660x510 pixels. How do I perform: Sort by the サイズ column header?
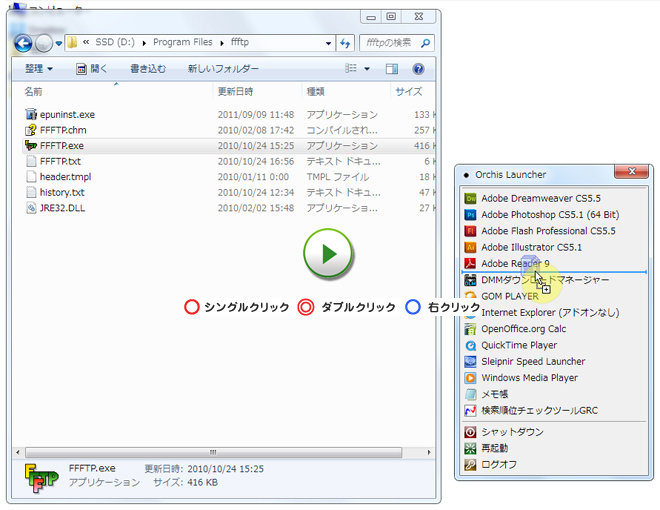click(x=409, y=91)
